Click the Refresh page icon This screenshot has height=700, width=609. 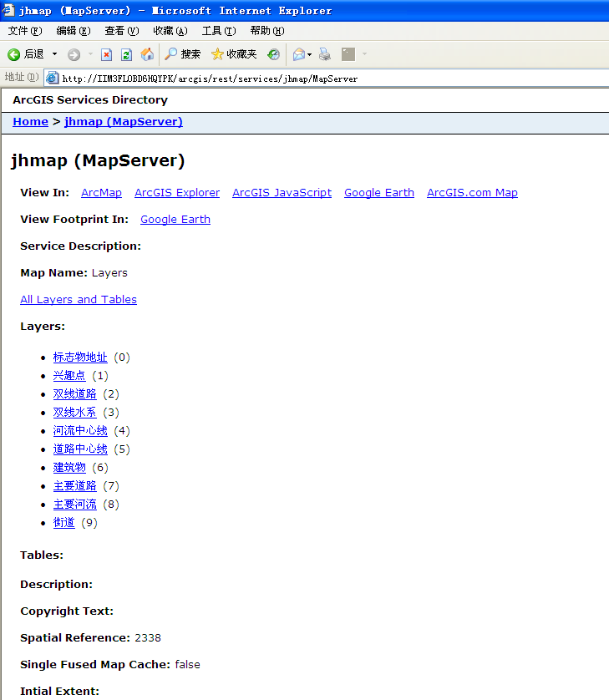[127, 54]
